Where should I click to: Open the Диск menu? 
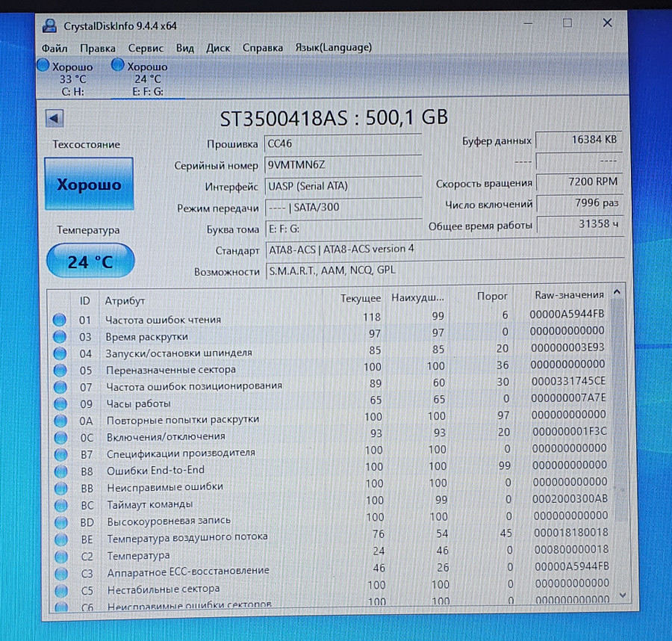pos(218,48)
